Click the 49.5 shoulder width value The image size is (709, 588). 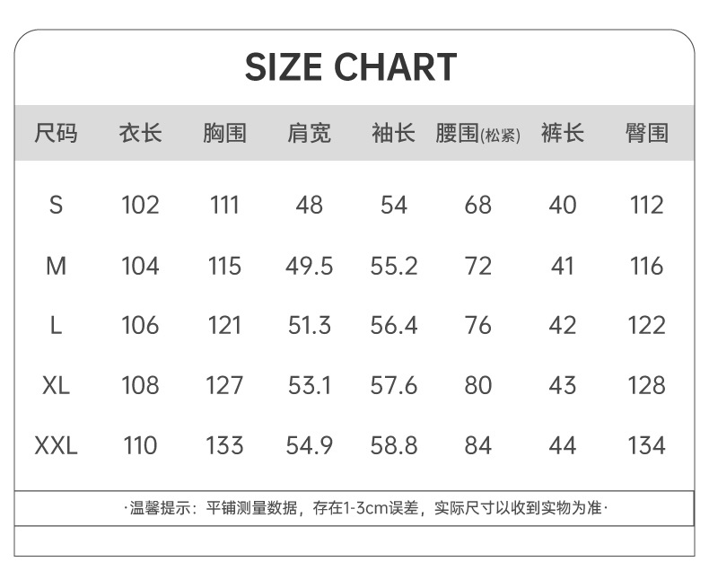point(309,266)
